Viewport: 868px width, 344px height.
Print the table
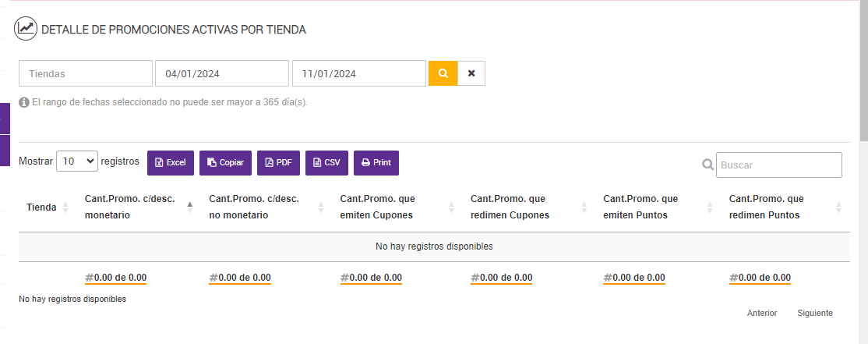376,163
